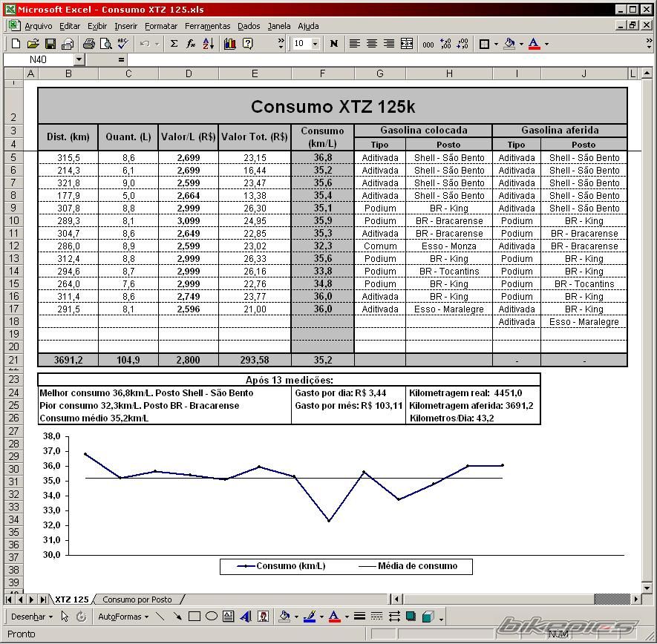Switch to the Consumo por Posto sheet tab

click(137, 599)
